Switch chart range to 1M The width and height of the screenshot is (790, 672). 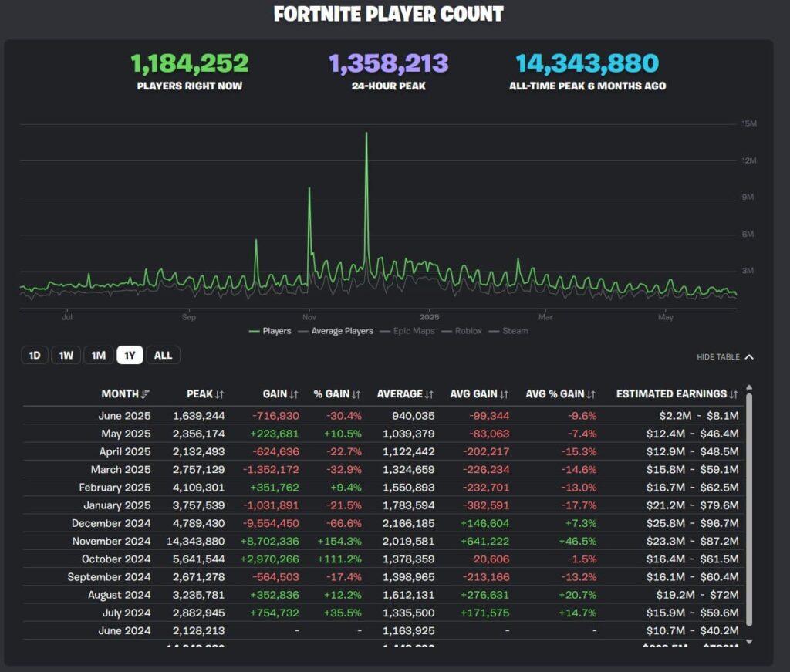tap(99, 355)
